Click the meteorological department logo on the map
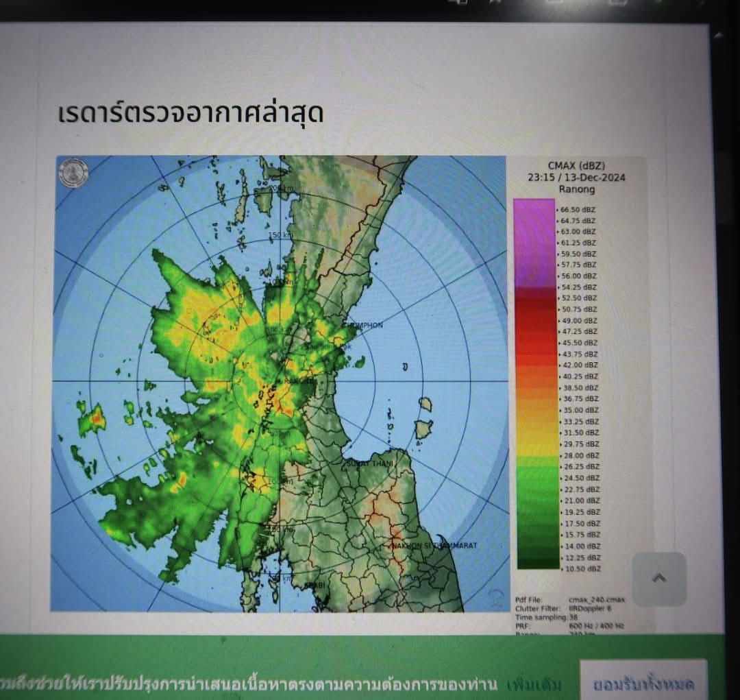The width and height of the screenshot is (740, 700). point(73,173)
